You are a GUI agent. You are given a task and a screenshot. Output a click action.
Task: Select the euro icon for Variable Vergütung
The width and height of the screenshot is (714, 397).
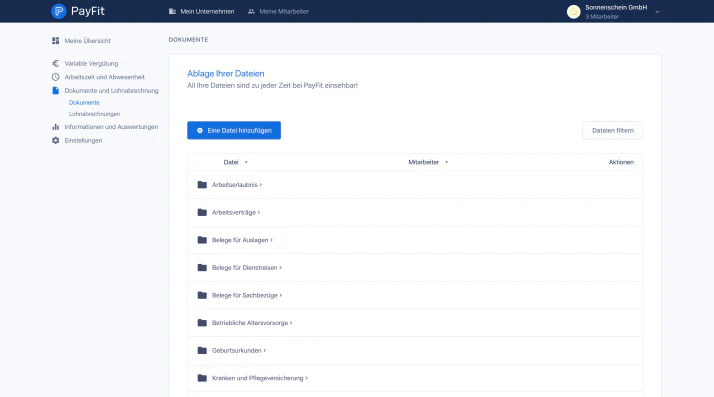coord(56,63)
